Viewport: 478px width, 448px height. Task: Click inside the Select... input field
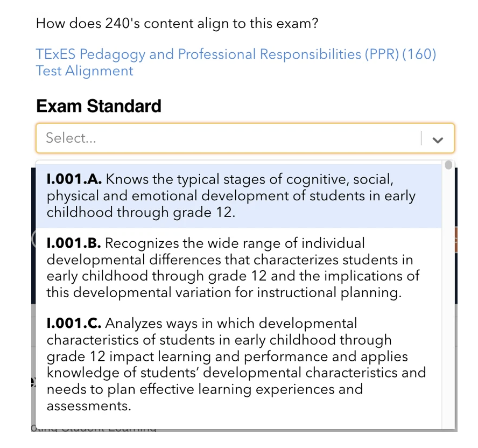(161, 138)
